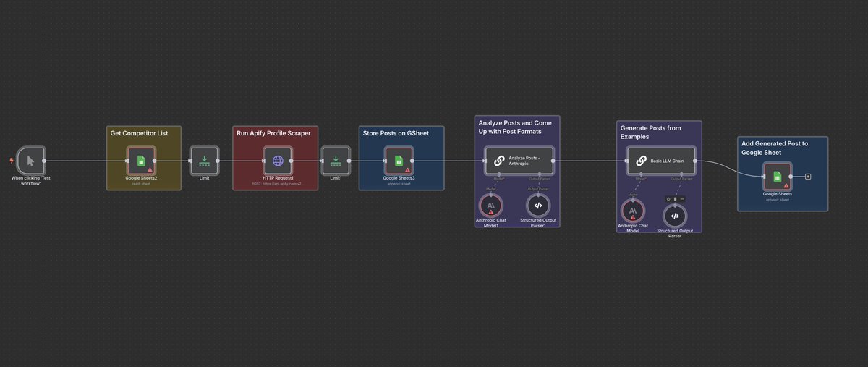This screenshot has width=868, height=367.
Task: Click the 'Limit1' label text
Action: pos(336,178)
